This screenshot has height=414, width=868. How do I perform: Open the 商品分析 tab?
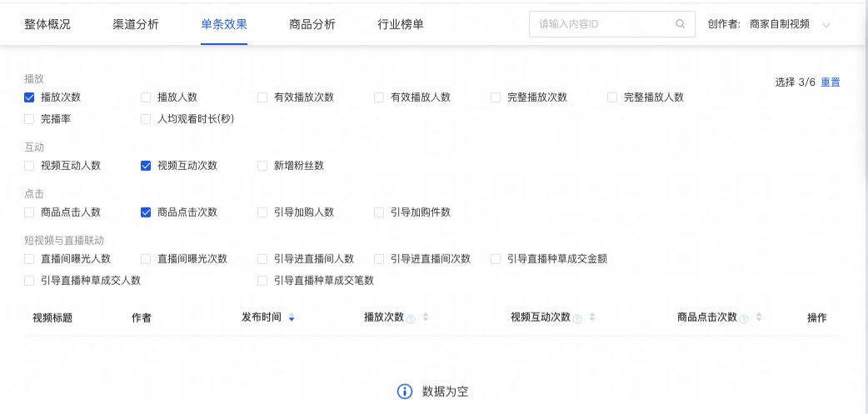click(x=312, y=24)
